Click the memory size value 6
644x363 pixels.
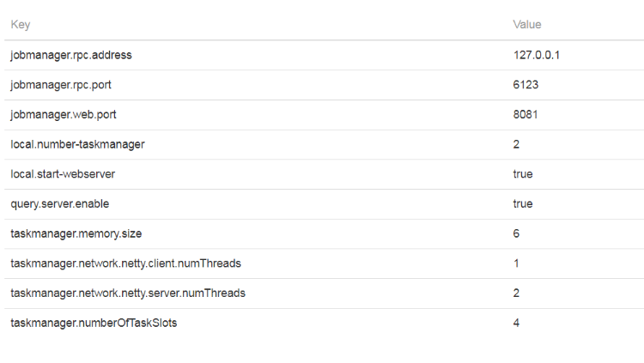click(516, 233)
